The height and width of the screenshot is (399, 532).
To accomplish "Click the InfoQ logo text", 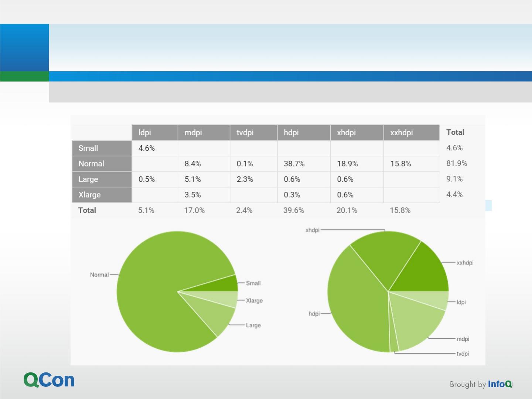I will 500,384.
